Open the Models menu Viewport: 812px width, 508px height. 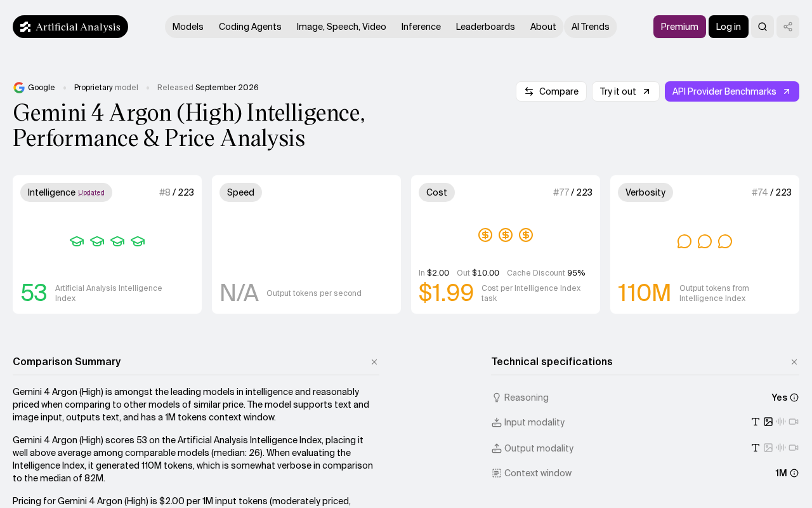(188, 27)
